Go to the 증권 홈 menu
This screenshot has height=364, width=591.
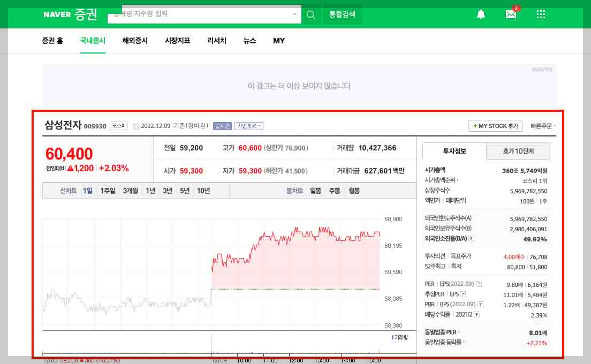point(52,41)
